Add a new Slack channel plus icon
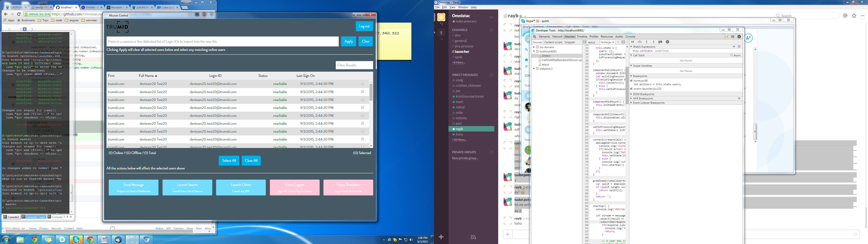Viewport: 868px width, 244px height. coord(492,30)
